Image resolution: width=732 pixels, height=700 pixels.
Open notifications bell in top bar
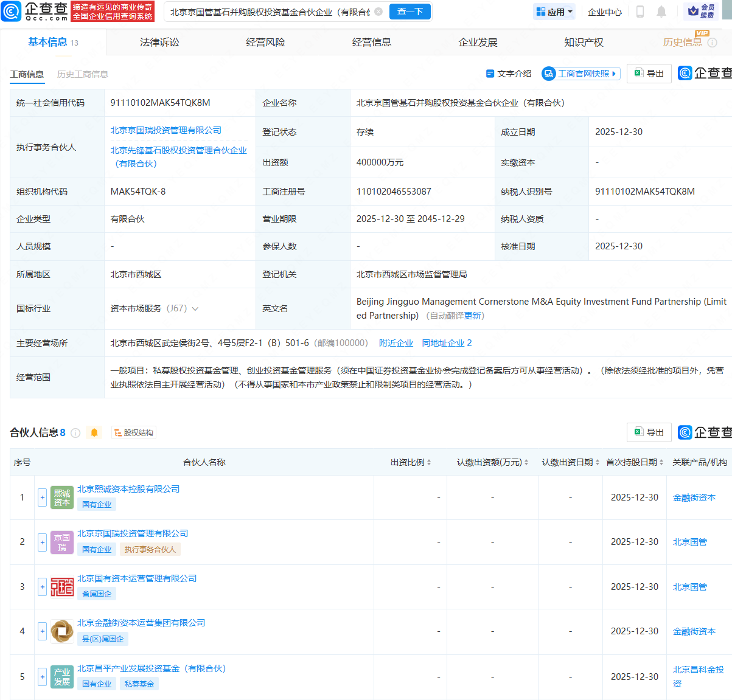[x=661, y=12]
